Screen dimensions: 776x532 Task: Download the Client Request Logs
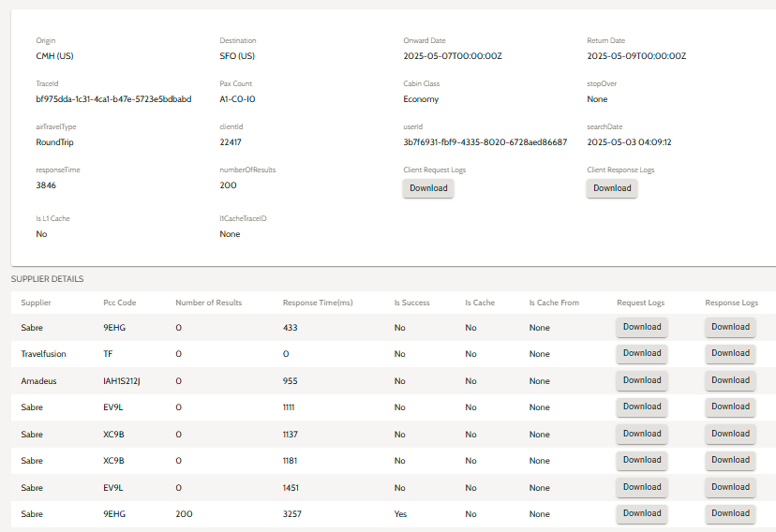pos(428,188)
